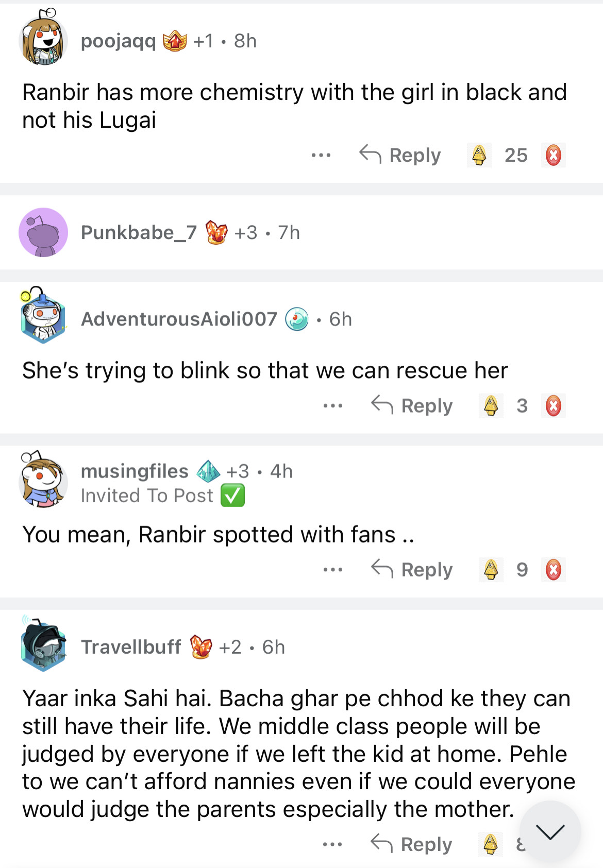Image resolution: width=603 pixels, height=868 pixels.
Task: Upvote poojaqq's comment about Ranbir's chemistry
Action: (x=479, y=155)
